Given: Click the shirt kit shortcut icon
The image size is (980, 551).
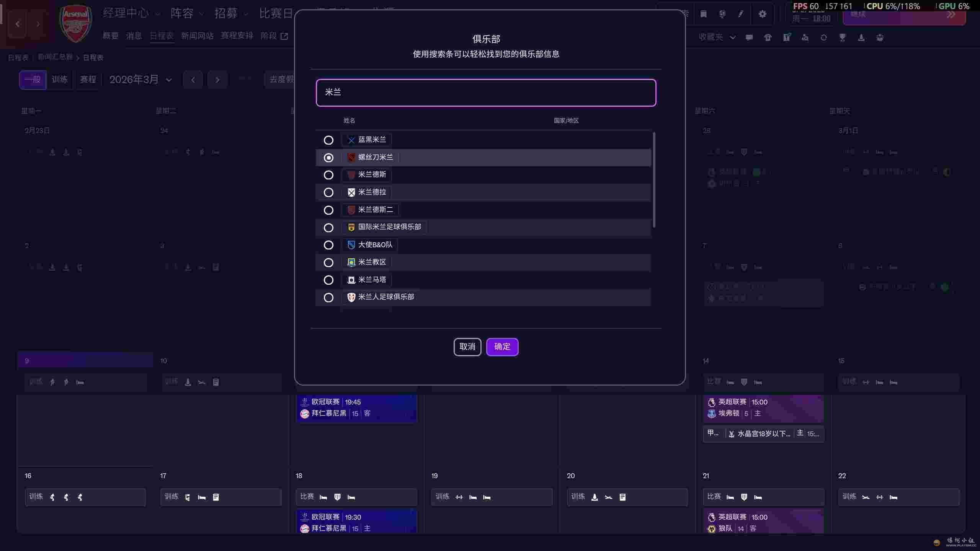Looking at the screenshot, I should coord(768,37).
